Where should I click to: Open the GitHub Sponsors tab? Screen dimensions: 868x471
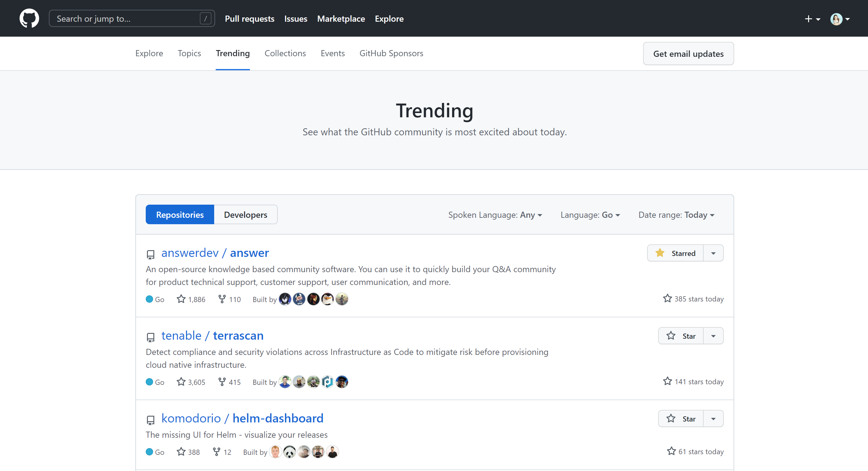click(391, 53)
